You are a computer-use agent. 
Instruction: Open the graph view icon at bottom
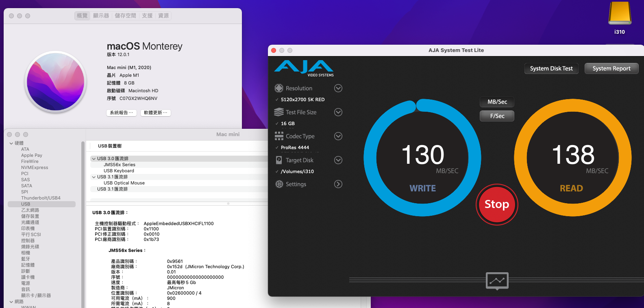coord(497,280)
